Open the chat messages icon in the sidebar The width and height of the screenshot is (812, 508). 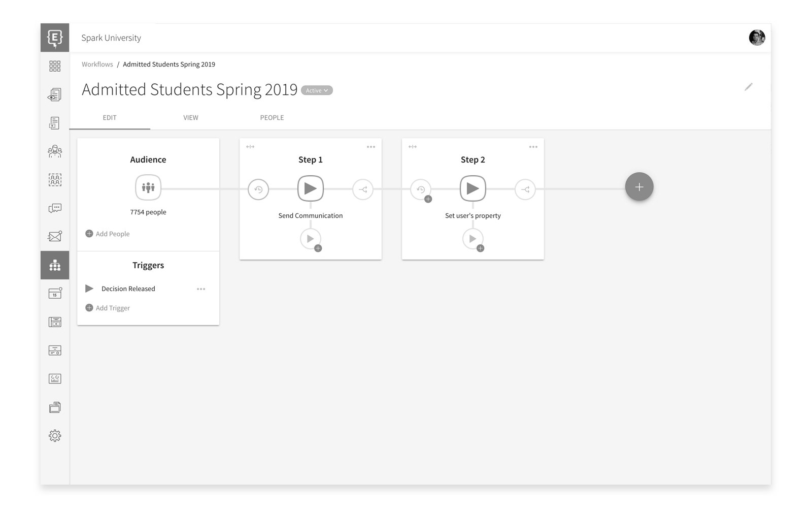(x=55, y=208)
